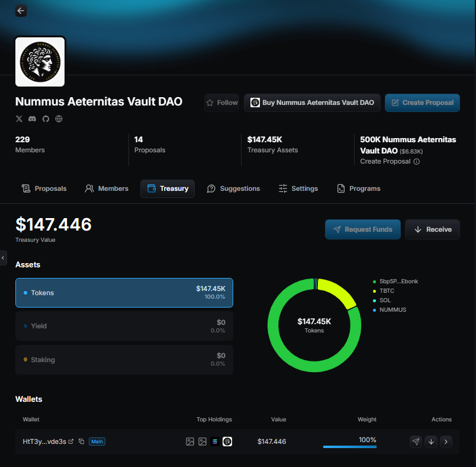This screenshot has height=467, width=476.
Task: Click the SOL token holding icon
Action: (x=215, y=442)
